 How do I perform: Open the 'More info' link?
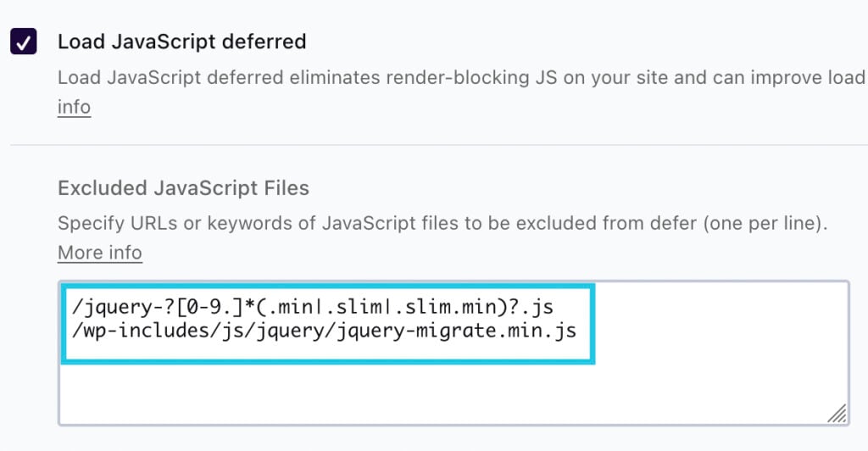100,253
